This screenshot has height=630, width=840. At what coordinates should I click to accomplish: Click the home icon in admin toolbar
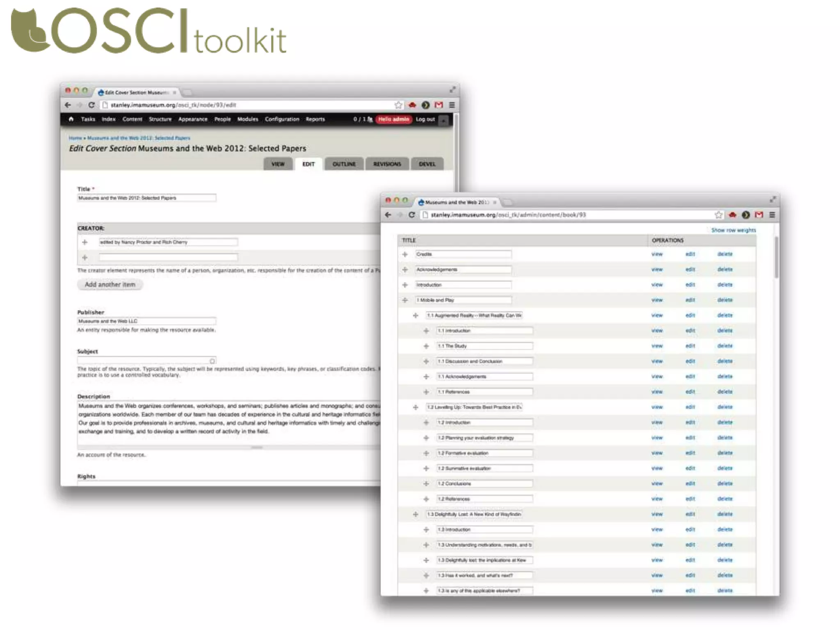pos(71,119)
